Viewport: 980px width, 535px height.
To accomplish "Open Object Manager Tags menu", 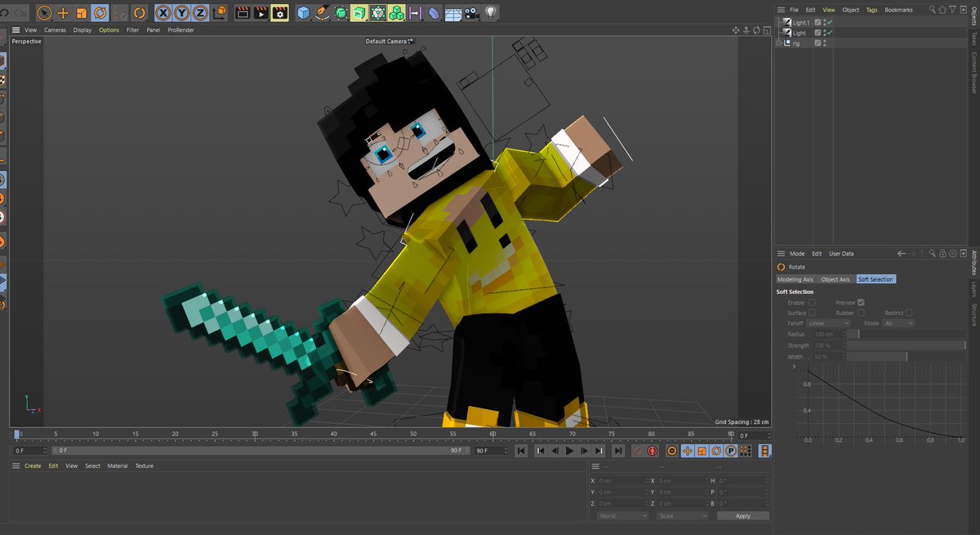I will [872, 10].
